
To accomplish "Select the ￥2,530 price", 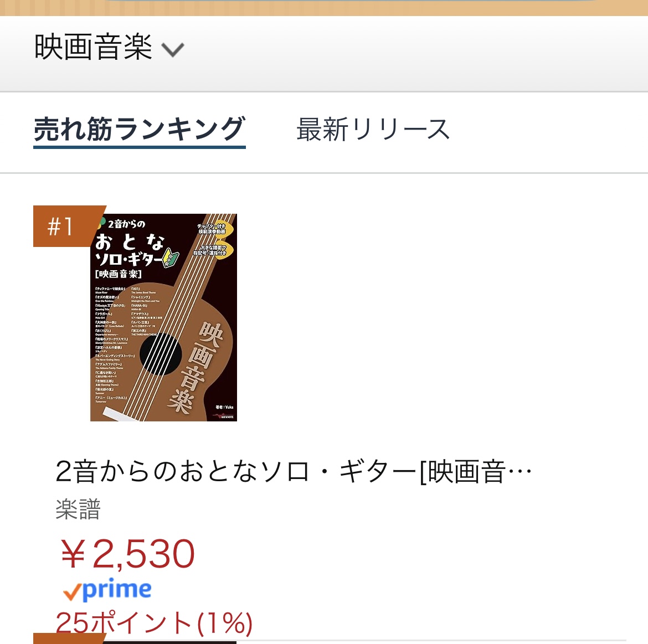I will [127, 553].
